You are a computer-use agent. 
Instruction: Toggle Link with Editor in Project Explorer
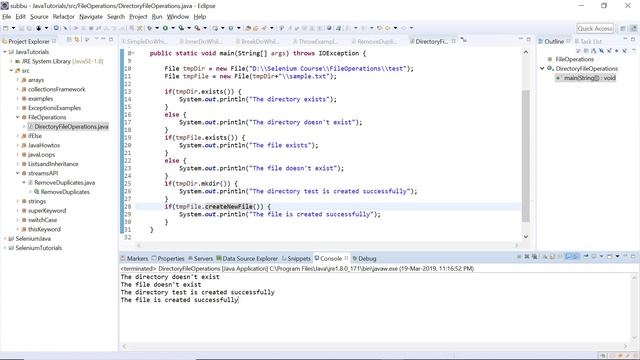(76, 40)
